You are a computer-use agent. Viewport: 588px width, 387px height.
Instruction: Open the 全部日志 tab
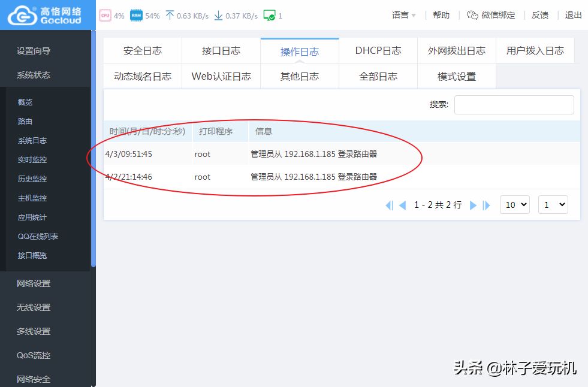(x=378, y=77)
